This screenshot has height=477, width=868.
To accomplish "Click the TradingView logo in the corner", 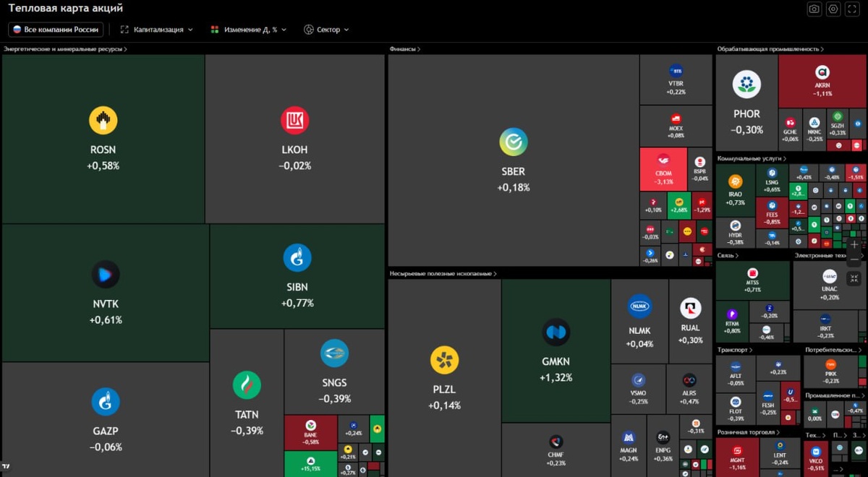I will pyautogui.click(x=5, y=466).
